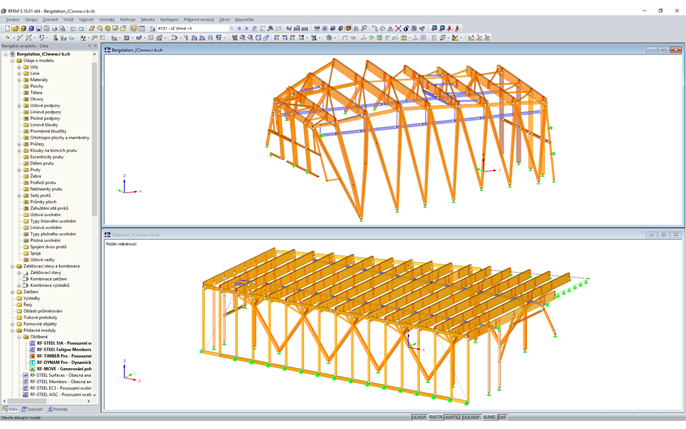The height and width of the screenshot is (429, 686).
Task: Click the table panel toggle icon
Action: [142, 28]
